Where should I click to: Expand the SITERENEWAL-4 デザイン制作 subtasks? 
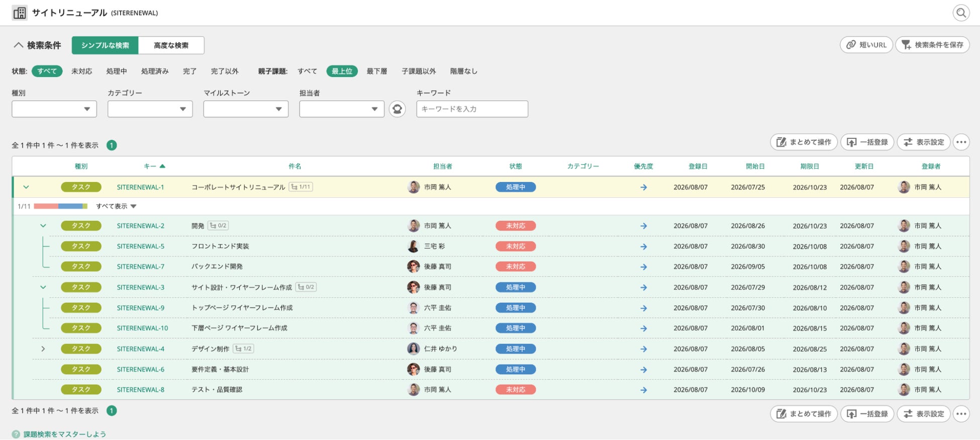pos(43,348)
